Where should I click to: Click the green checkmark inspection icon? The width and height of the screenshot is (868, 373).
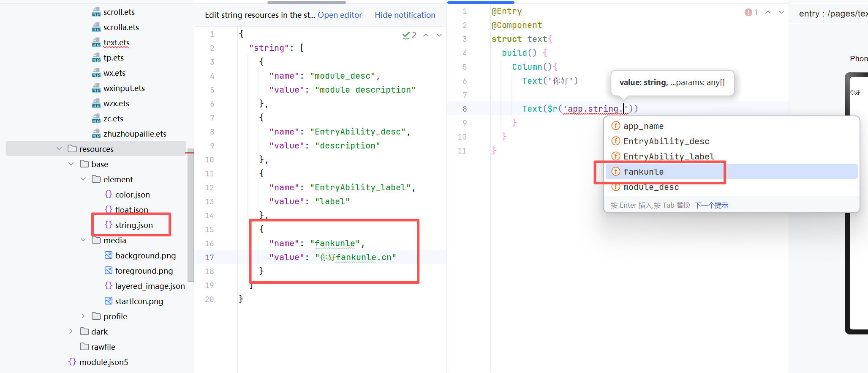point(406,35)
